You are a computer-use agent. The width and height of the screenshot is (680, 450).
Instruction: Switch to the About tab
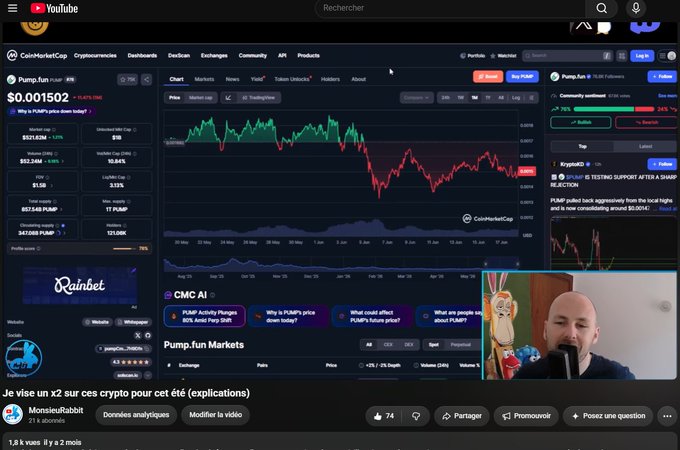(359, 79)
